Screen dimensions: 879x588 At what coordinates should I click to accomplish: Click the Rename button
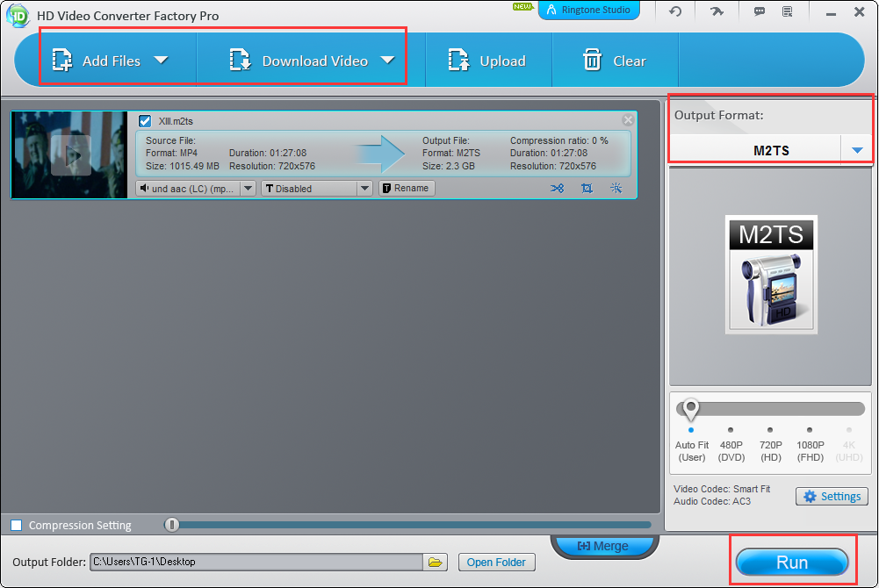pyautogui.click(x=407, y=188)
